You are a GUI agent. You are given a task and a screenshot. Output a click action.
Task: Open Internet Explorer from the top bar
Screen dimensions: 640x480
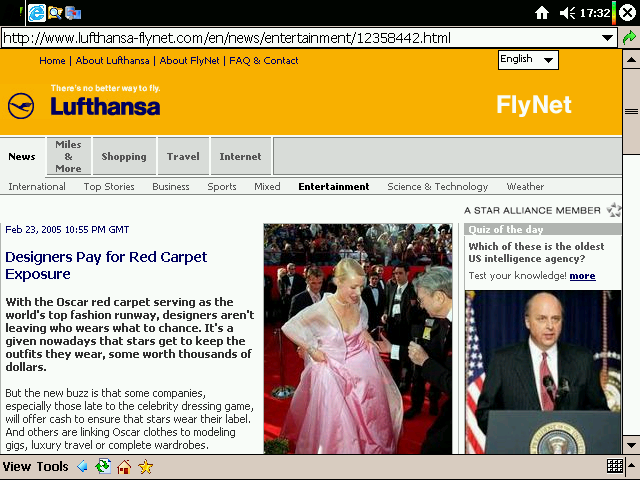(36, 13)
